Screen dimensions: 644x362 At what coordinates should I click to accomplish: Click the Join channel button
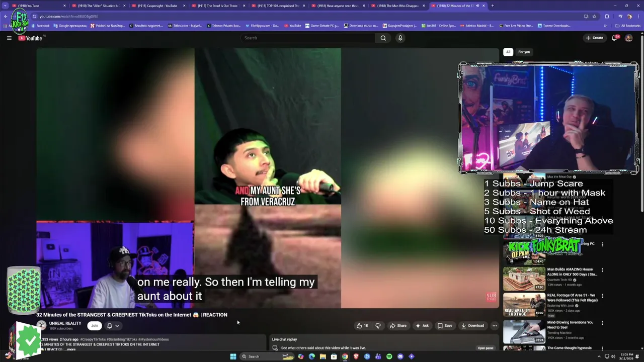click(x=95, y=325)
